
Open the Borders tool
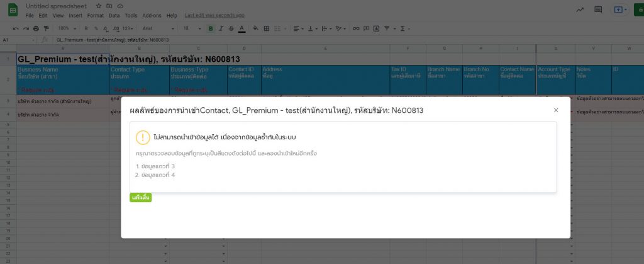tap(266, 28)
